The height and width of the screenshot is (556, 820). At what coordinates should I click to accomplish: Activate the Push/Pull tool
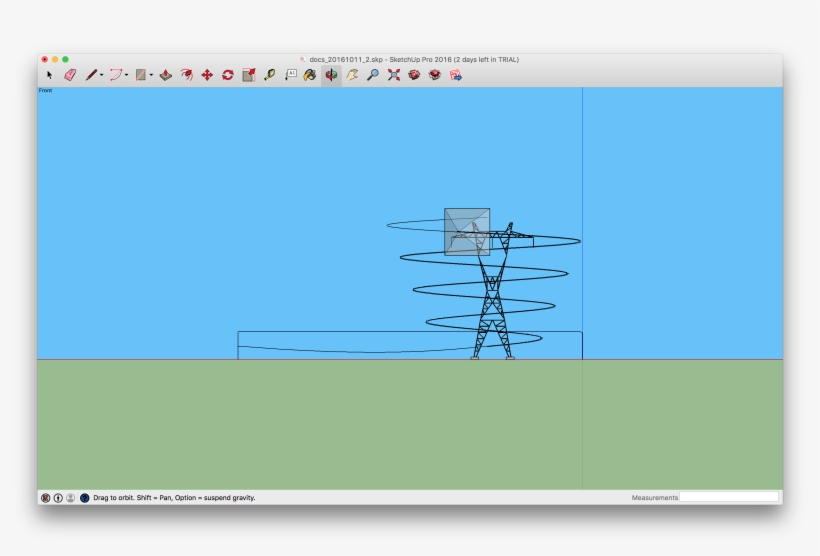166,75
